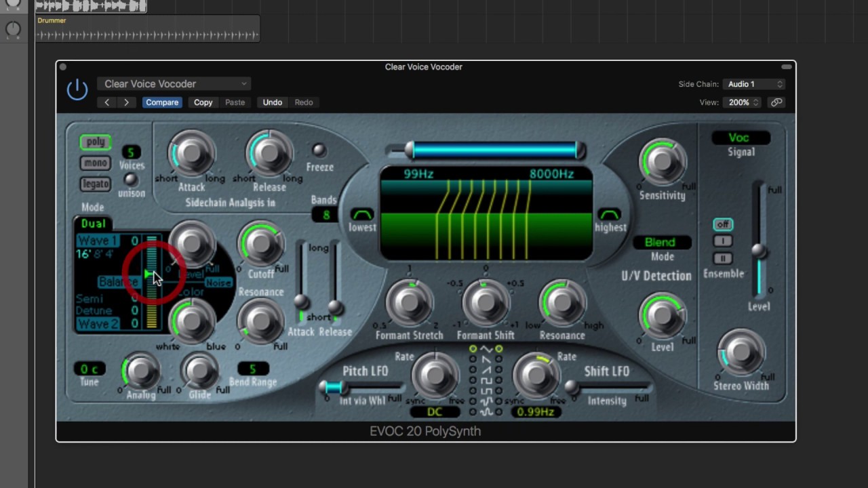
Task: Go to previous preset arrow
Action: point(106,102)
